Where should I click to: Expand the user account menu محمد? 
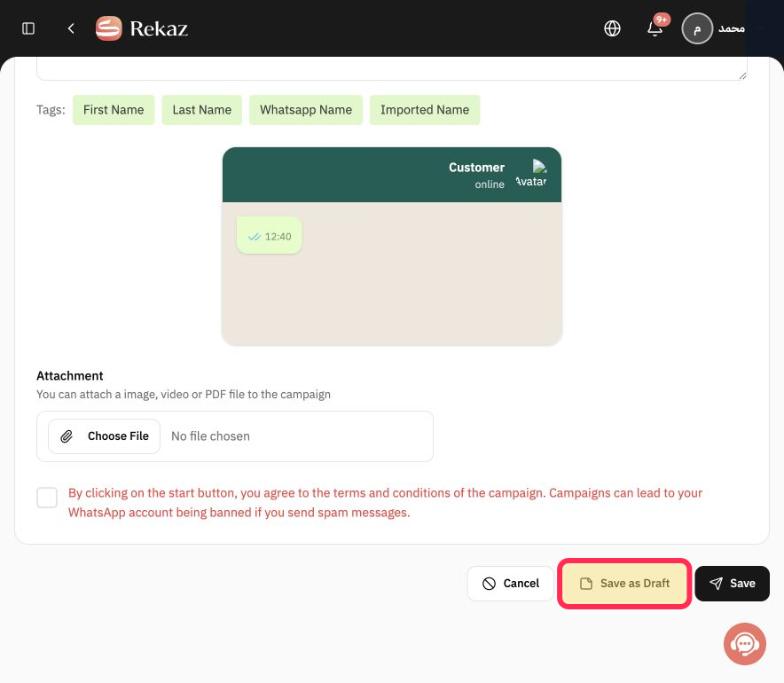(732, 29)
